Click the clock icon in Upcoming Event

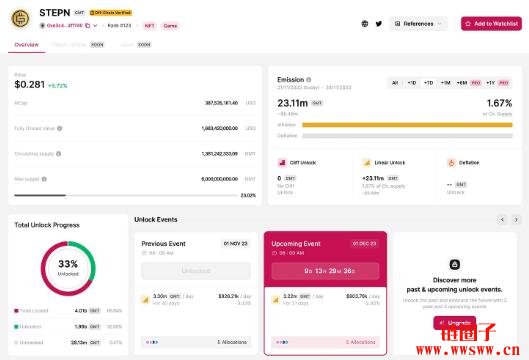274,253
